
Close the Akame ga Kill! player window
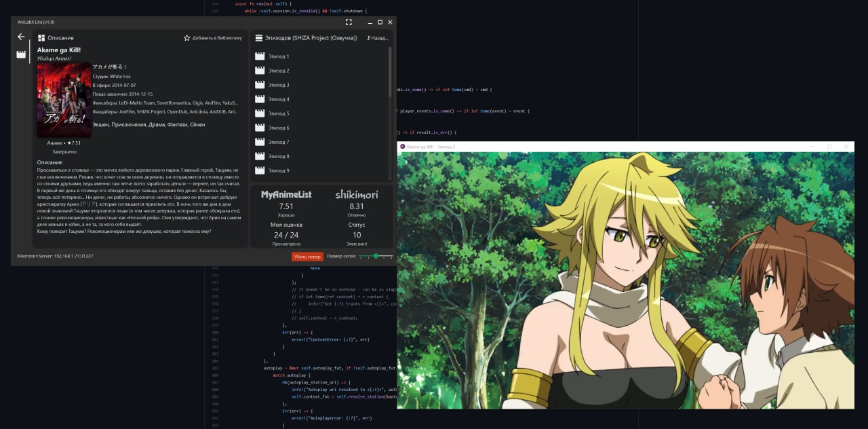846,147
